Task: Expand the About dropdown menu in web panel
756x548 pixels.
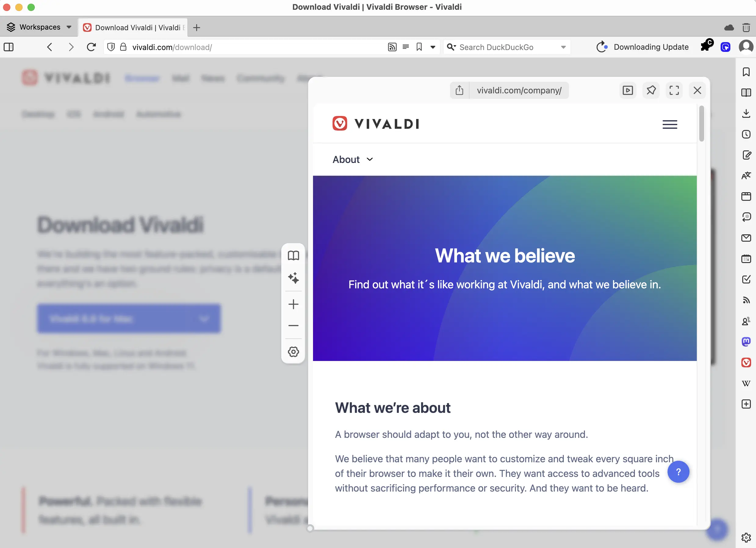Action: click(352, 159)
